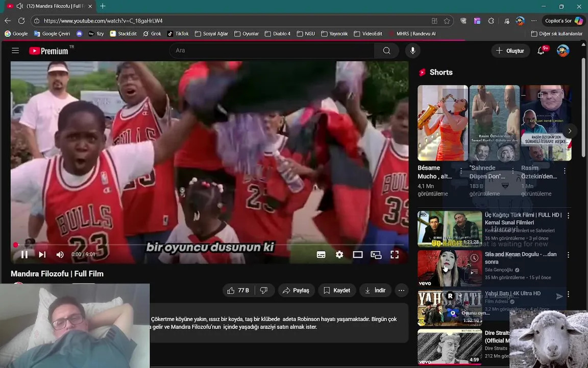Toggle video subtitles/captions
The width and height of the screenshot is (588, 368).
(x=321, y=255)
